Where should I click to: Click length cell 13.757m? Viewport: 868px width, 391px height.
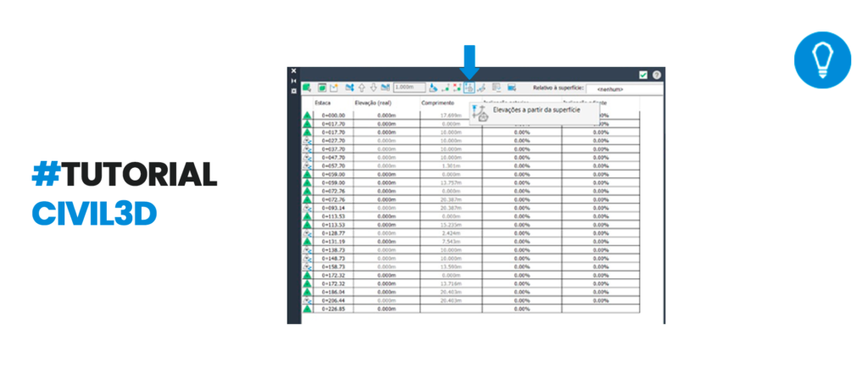click(x=451, y=182)
